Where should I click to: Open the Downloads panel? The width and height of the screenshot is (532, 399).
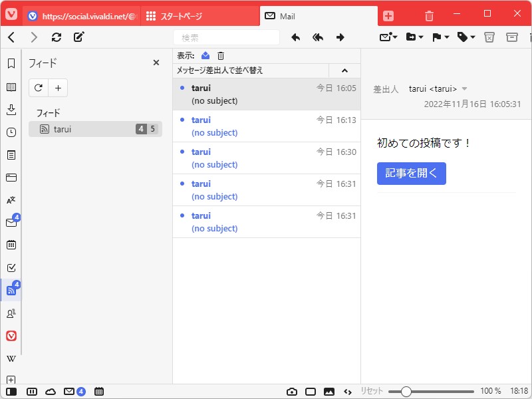11,109
